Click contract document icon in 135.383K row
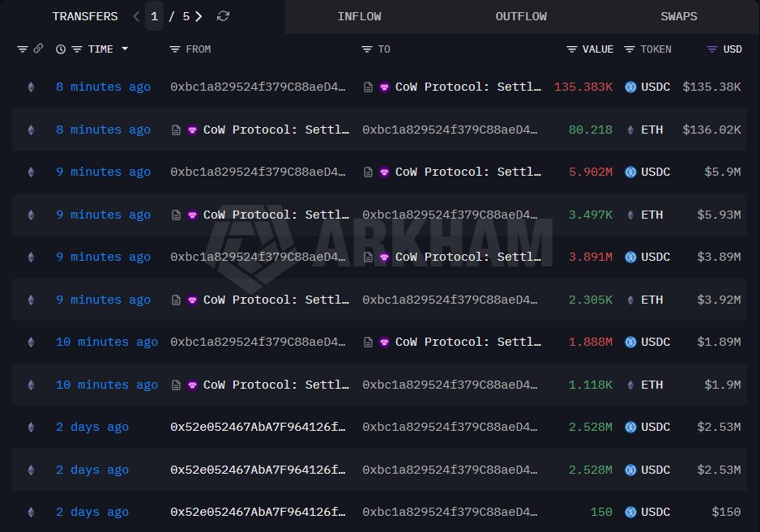The width and height of the screenshot is (760, 532). tap(369, 87)
